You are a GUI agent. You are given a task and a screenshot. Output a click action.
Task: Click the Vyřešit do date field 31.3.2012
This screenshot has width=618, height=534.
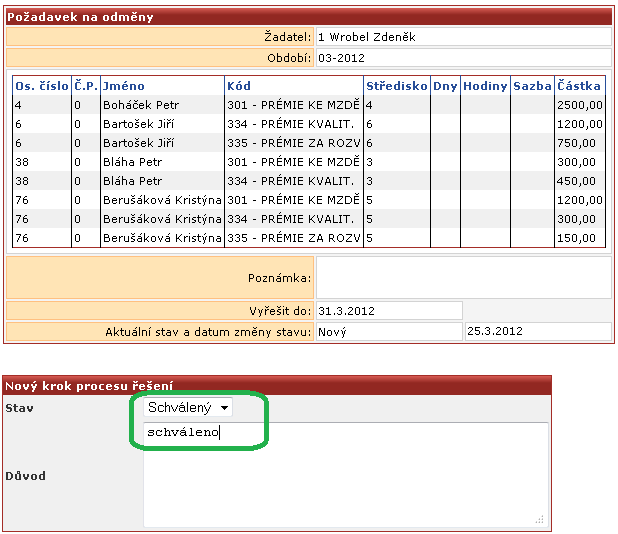tap(389, 311)
